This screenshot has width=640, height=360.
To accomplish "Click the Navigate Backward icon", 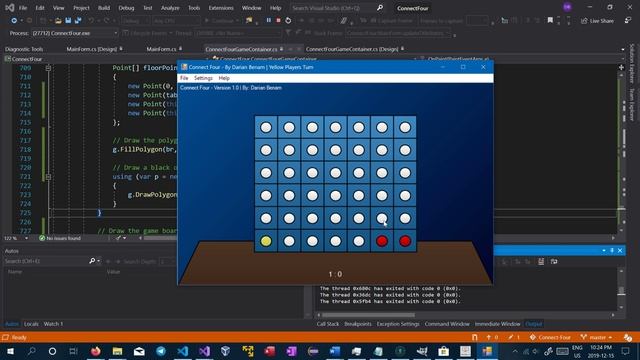I will tap(14, 20).
